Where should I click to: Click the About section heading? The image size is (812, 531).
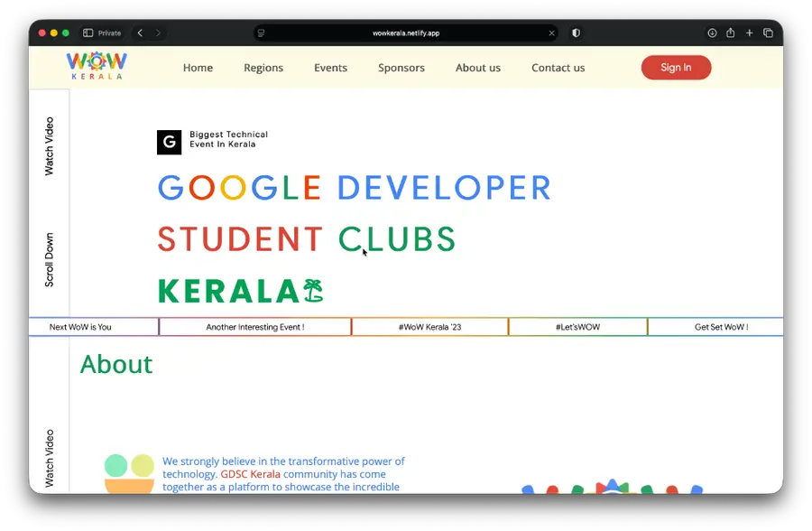tap(116, 364)
